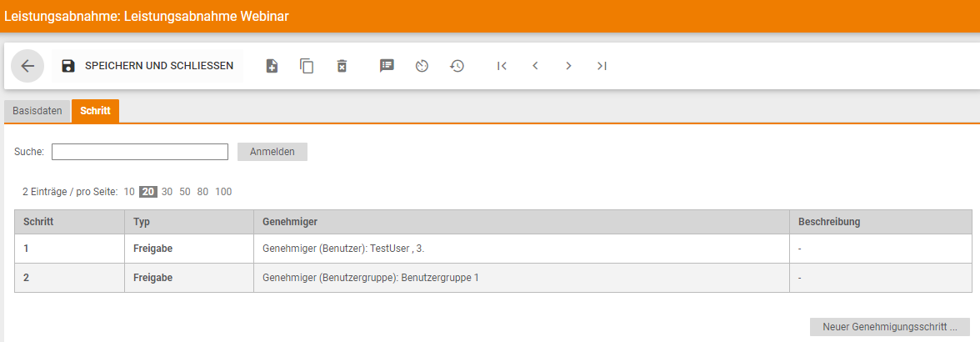This screenshot has width=980, height=342.
Task: Create a new record via add-document icon
Action: pyautogui.click(x=272, y=66)
